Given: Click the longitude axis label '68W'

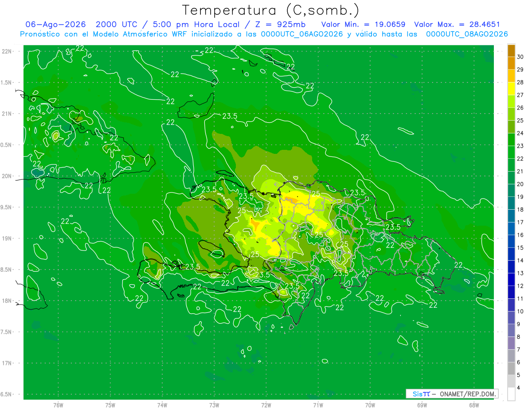Looking at the screenshot, I should point(473,405).
